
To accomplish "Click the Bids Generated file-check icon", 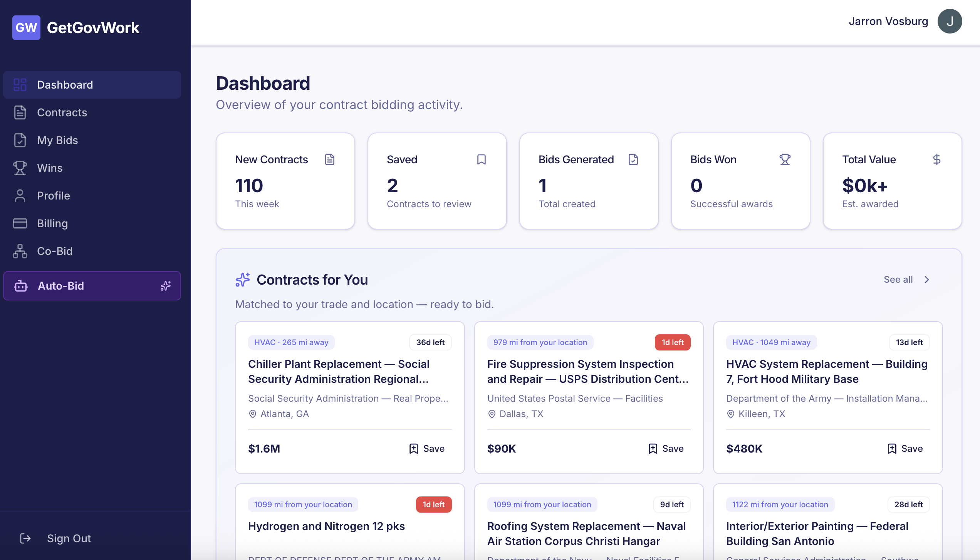I will coord(633,159).
